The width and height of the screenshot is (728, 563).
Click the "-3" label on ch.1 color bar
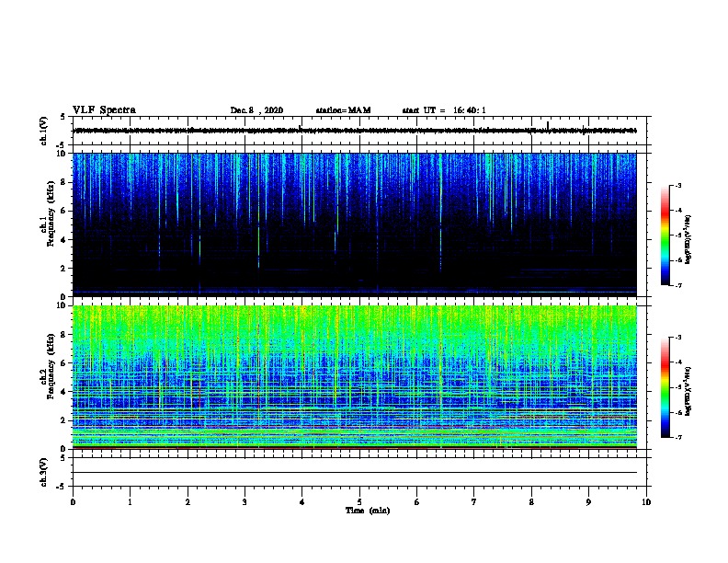pyautogui.click(x=677, y=185)
